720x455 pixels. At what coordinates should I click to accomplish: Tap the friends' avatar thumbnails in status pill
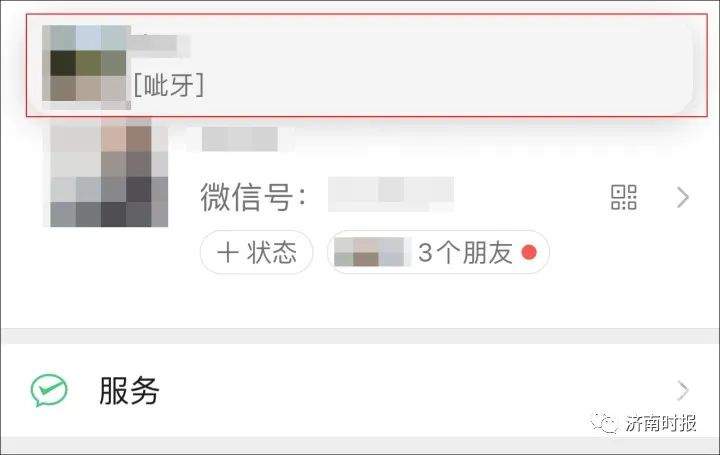[x=371, y=252]
